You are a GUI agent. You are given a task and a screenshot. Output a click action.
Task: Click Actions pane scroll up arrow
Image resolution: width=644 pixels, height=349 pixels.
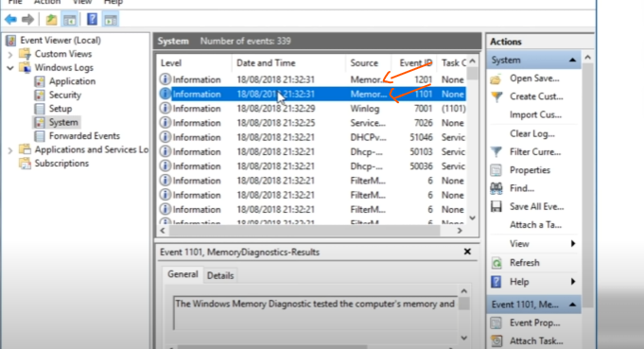click(587, 58)
